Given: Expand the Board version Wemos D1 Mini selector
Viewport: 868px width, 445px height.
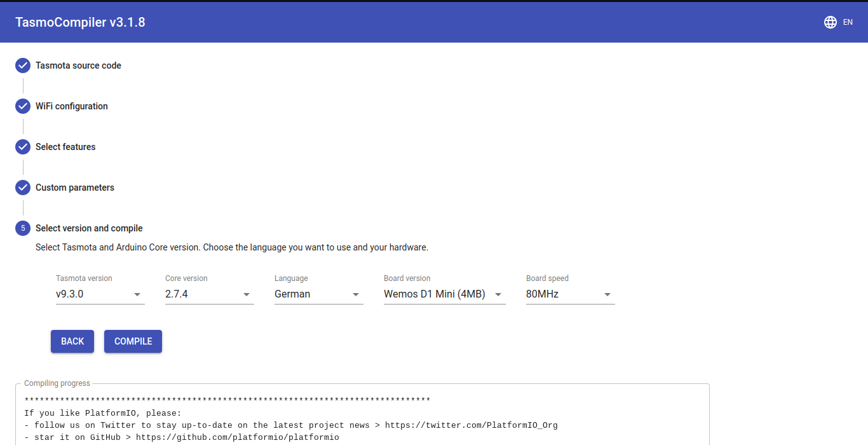Looking at the screenshot, I should click(445, 294).
